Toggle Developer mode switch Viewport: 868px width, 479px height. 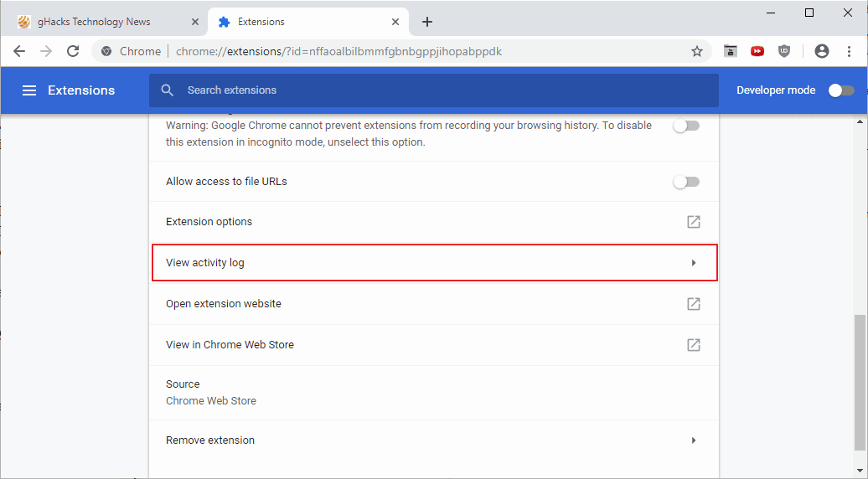point(841,90)
